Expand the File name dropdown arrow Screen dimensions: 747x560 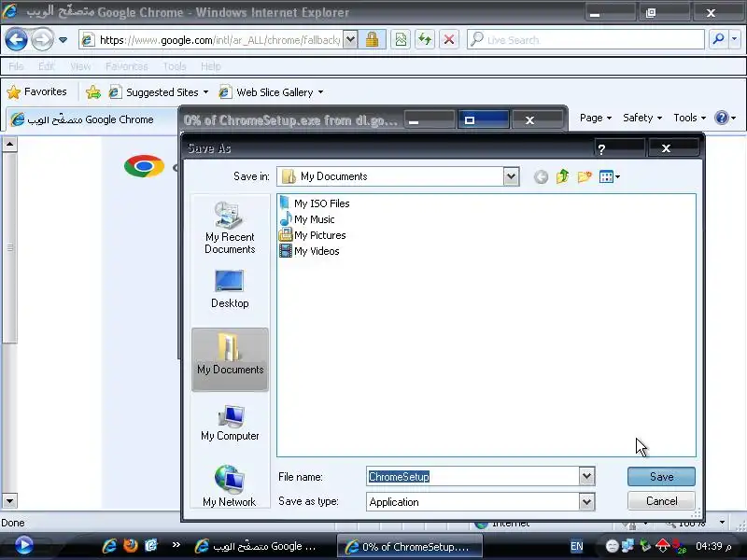pyautogui.click(x=587, y=477)
